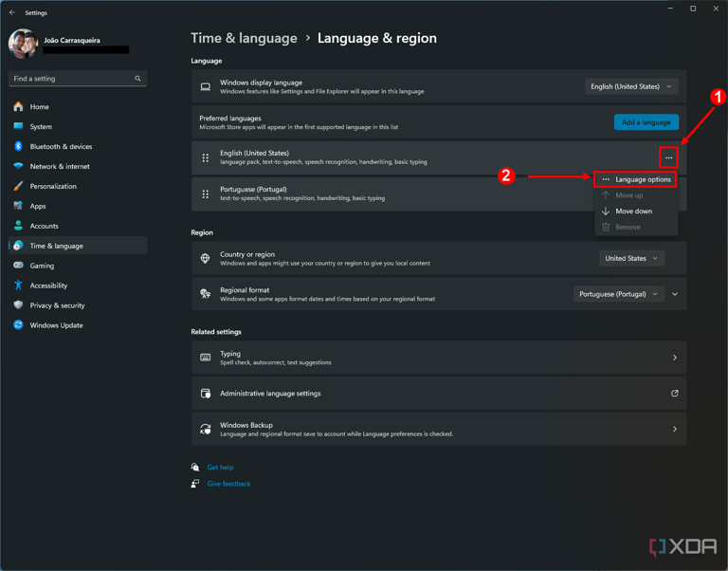728x571 pixels.
Task: Open the Home settings page
Action: coord(39,107)
